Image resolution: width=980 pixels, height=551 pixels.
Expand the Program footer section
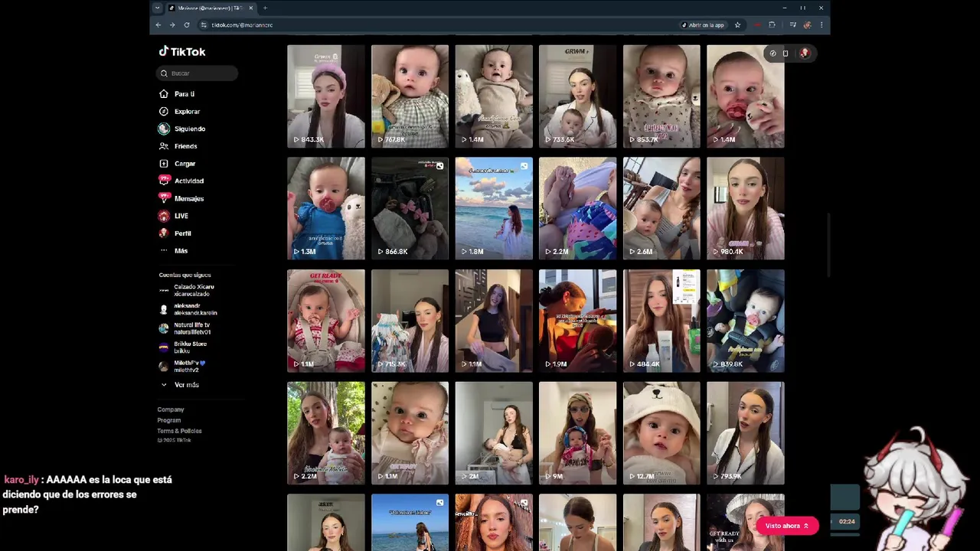coord(169,420)
